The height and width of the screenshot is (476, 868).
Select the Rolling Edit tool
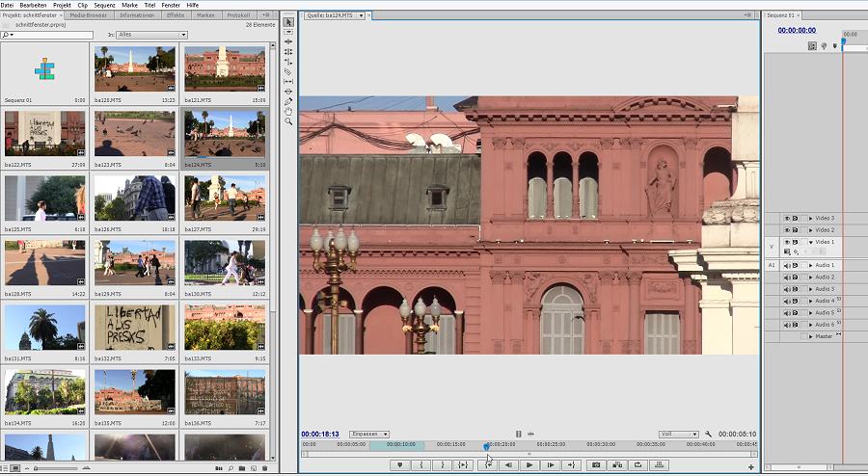pos(288,52)
